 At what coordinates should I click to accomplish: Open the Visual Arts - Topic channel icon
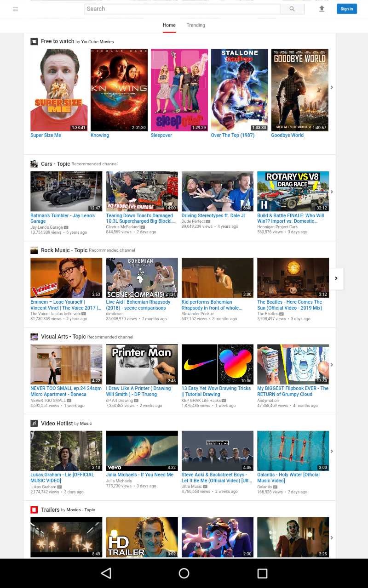click(x=34, y=337)
